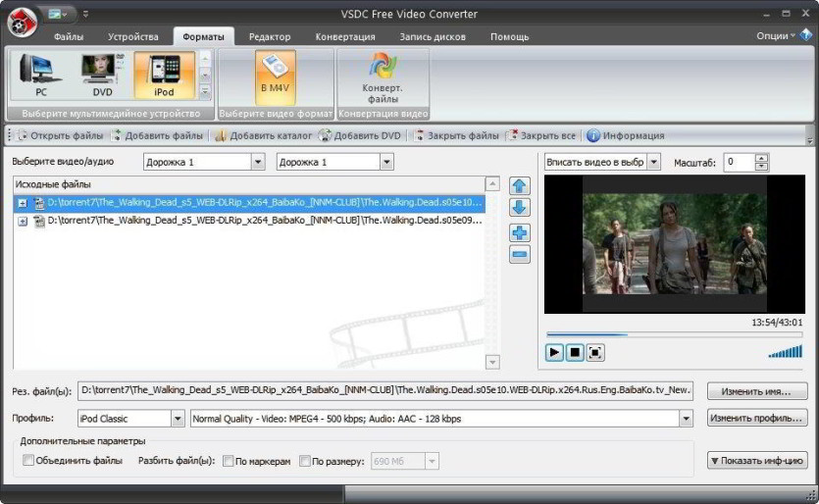Choose the B M4V video format
Viewport: 819px width, 504px height.
click(x=276, y=77)
